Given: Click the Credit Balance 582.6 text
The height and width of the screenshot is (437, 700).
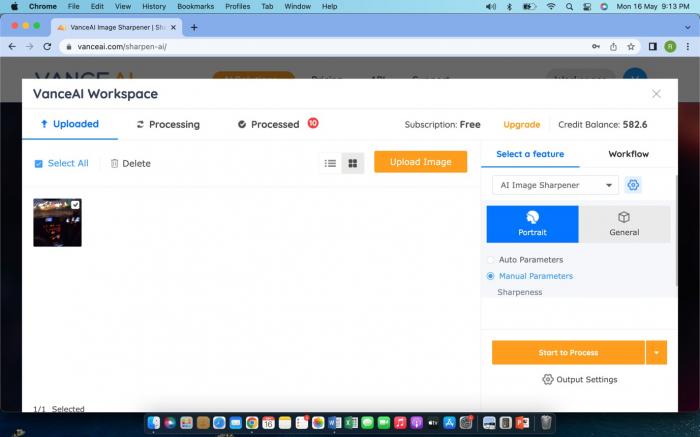Looking at the screenshot, I should (603, 125).
